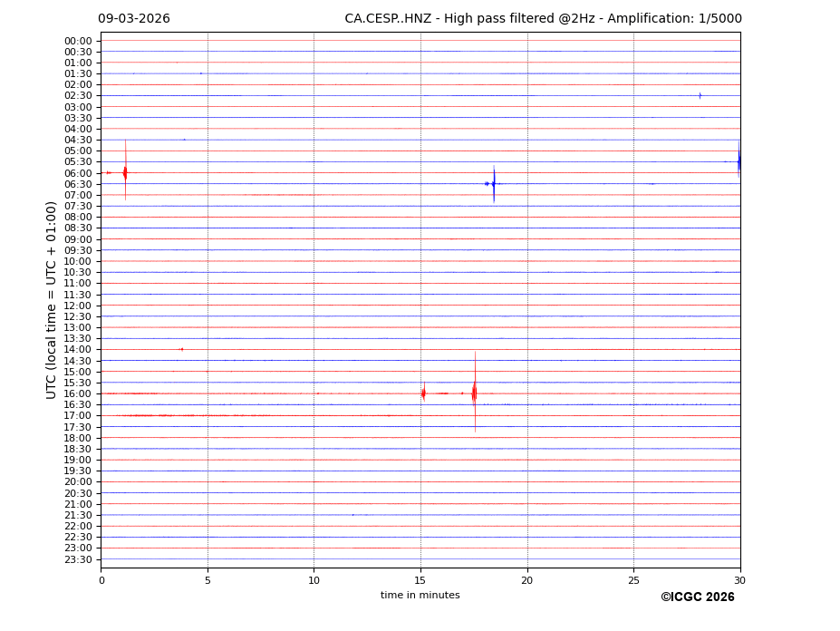
Task: Select the blue spike on the 06:30 trace
Action: pos(493,184)
